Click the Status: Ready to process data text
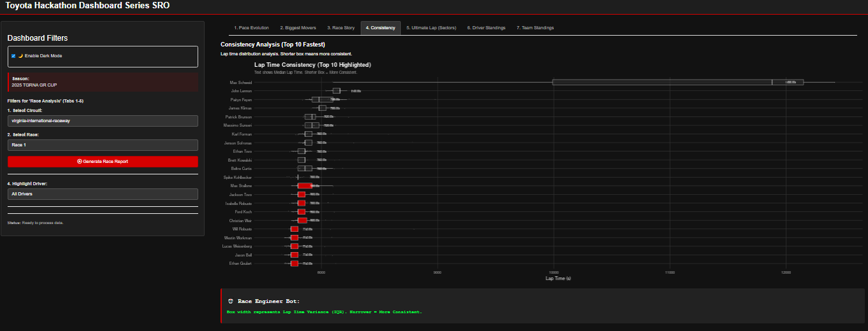The image size is (868, 331). pos(35,223)
